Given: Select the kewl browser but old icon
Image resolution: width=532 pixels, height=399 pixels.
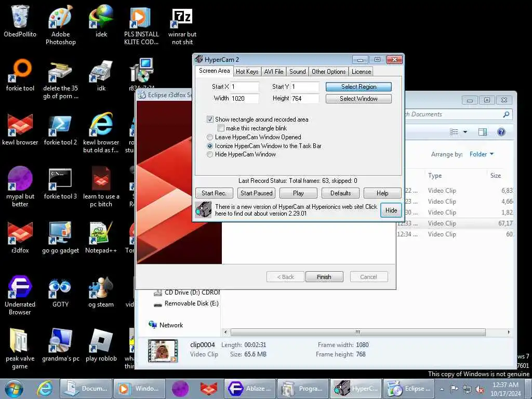Looking at the screenshot, I should coord(101,133).
